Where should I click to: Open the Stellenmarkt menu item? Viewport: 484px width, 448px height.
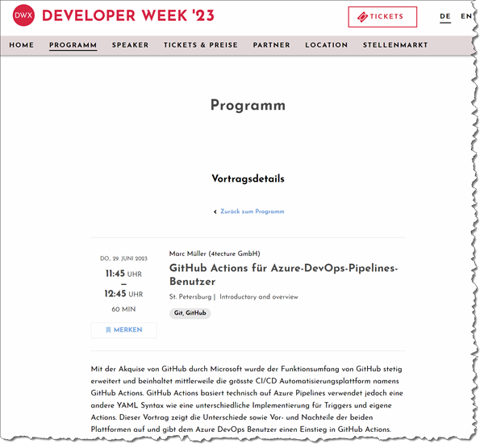point(395,45)
